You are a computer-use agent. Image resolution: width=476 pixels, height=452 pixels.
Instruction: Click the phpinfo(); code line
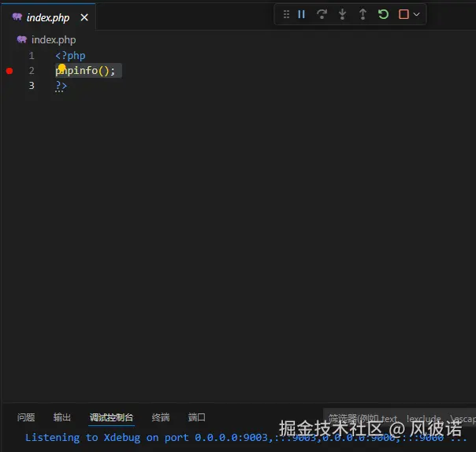(x=85, y=71)
